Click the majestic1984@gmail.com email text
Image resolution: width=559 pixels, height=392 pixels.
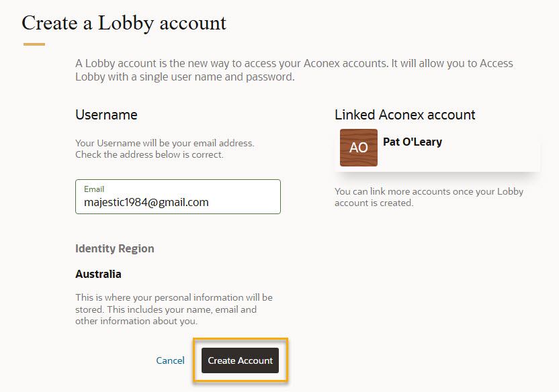[x=146, y=202]
